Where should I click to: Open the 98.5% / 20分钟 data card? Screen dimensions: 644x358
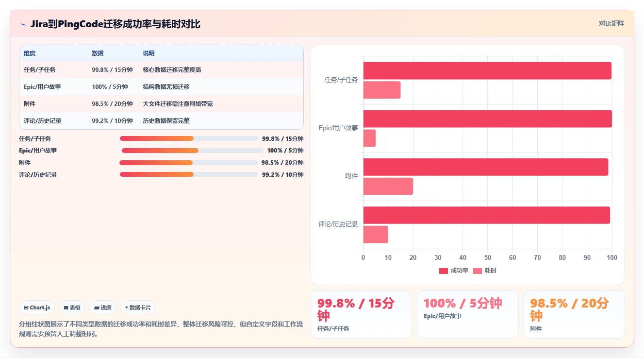coord(574,314)
